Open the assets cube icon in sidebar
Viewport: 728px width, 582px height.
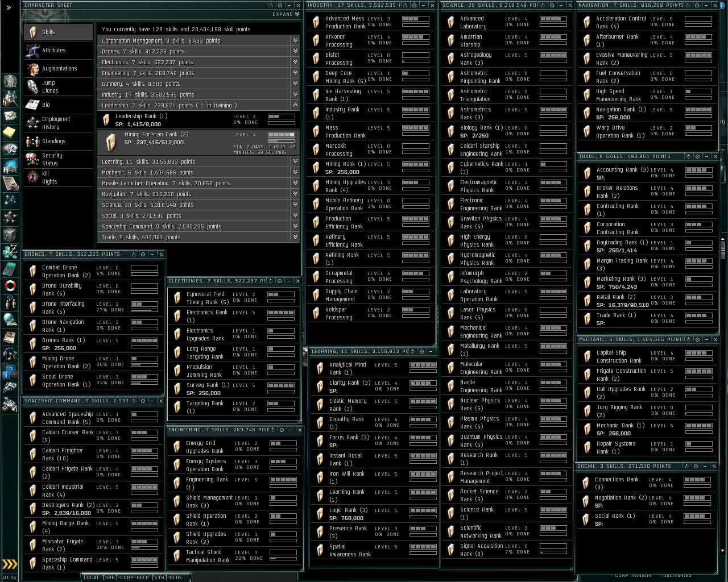point(10,234)
